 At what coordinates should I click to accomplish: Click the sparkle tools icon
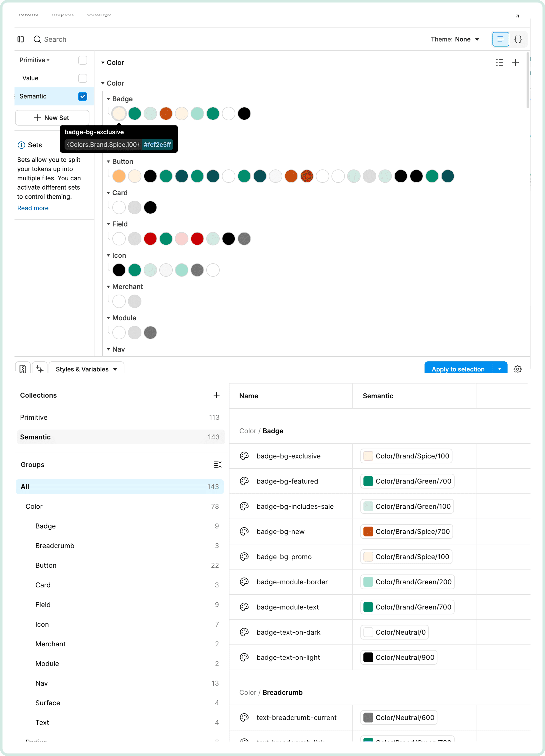pyautogui.click(x=40, y=369)
